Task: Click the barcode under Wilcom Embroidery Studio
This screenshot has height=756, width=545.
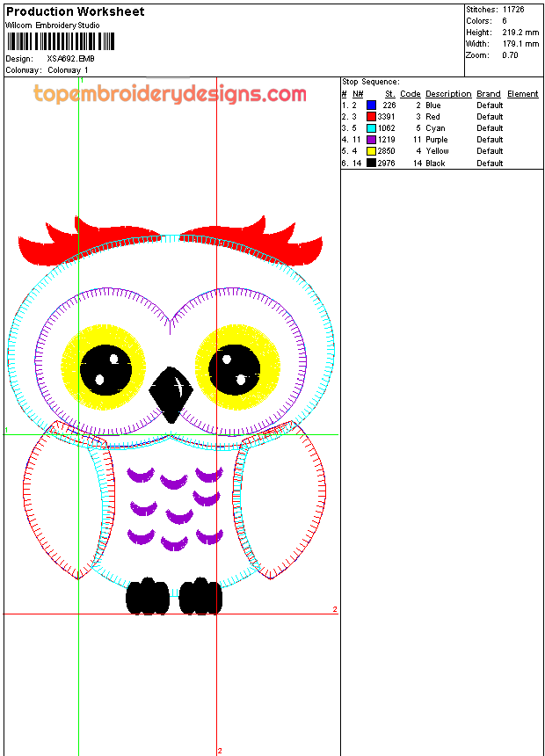Action: [x=61, y=41]
